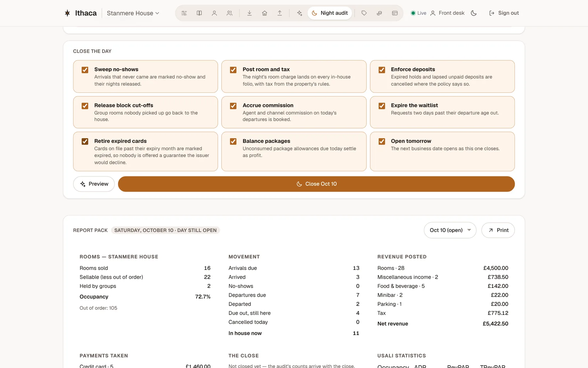
Task: Click the 'Out of order: 105' note
Action: [98, 308]
